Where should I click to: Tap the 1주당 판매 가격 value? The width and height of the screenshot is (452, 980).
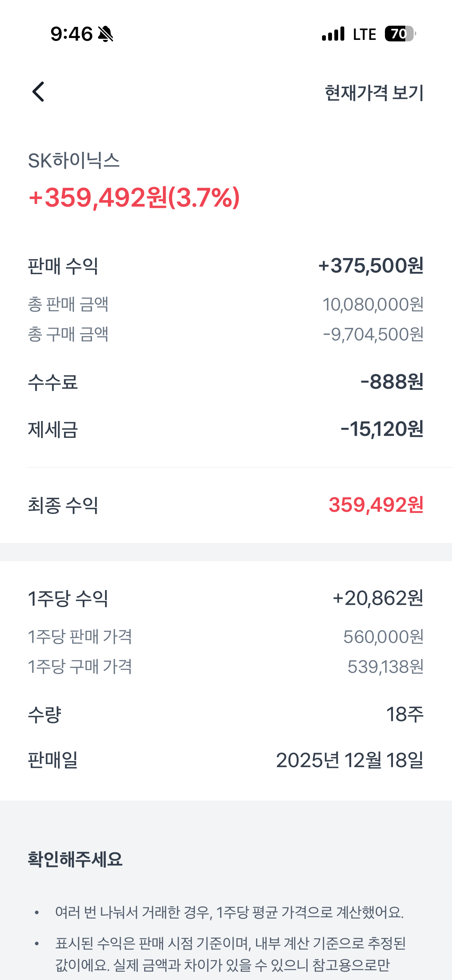[383, 637]
